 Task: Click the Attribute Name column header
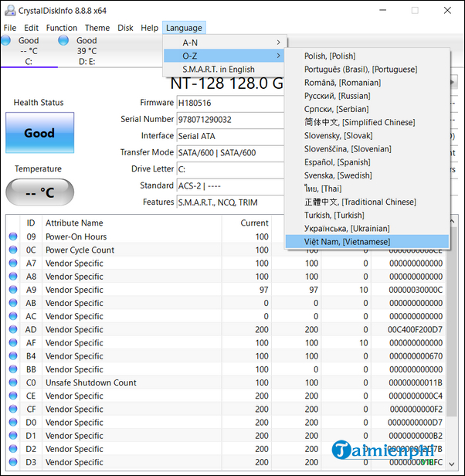[74, 223]
